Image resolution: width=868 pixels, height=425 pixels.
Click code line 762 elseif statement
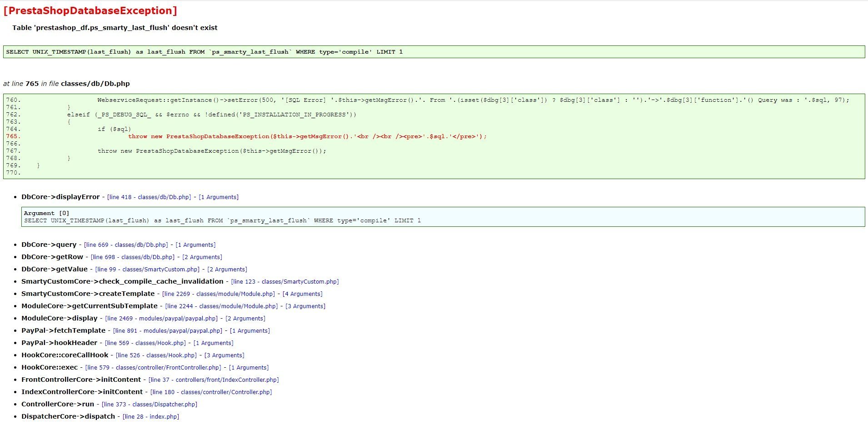click(x=212, y=115)
